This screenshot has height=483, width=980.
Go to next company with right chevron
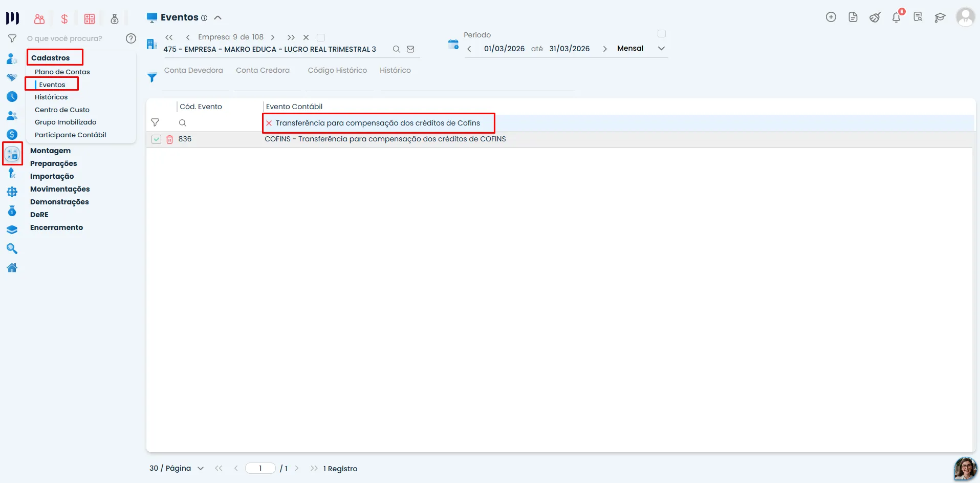(273, 37)
